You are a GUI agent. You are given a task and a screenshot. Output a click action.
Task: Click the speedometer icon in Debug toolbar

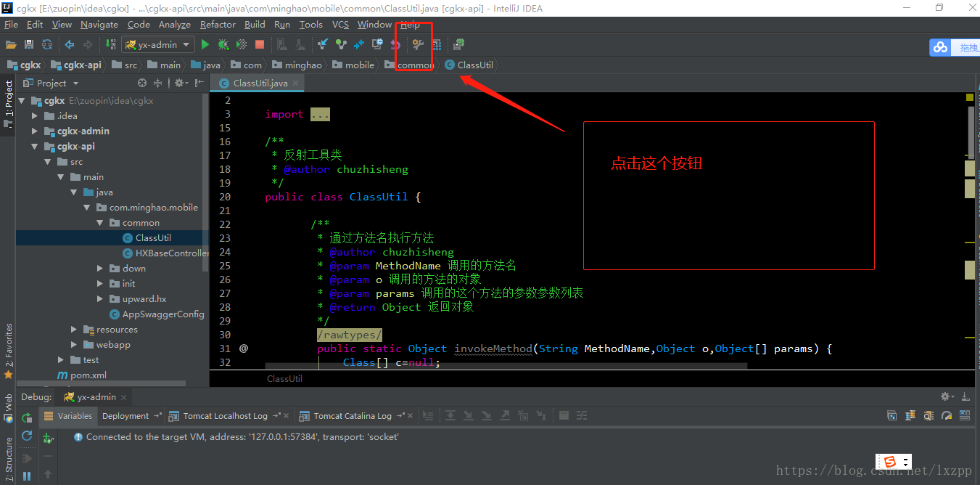pos(947,416)
